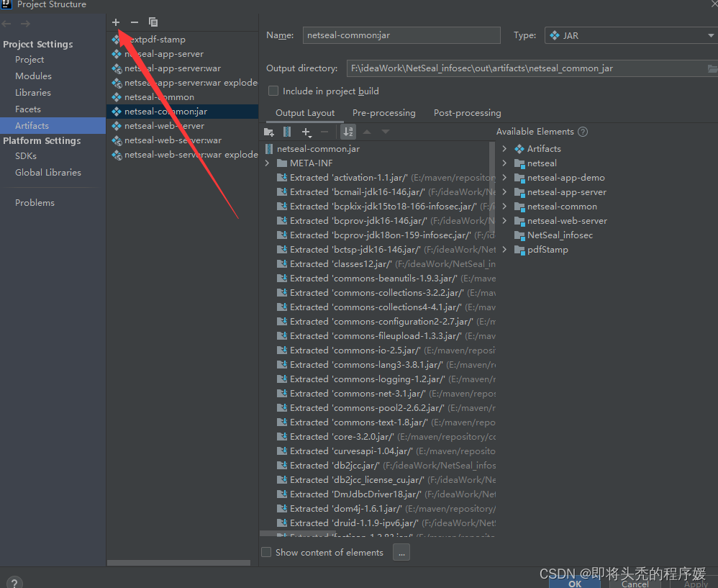Click the OK button
Viewport: 718px width, 588px height.
(x=575, y=584)
